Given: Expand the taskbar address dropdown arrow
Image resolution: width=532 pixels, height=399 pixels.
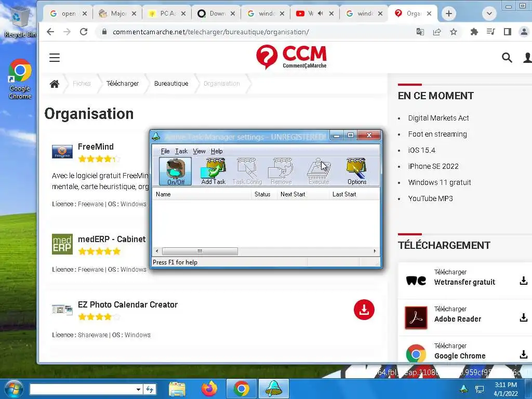Looking at the screenshot, I should pyautogui.click(x=138, y=389).
